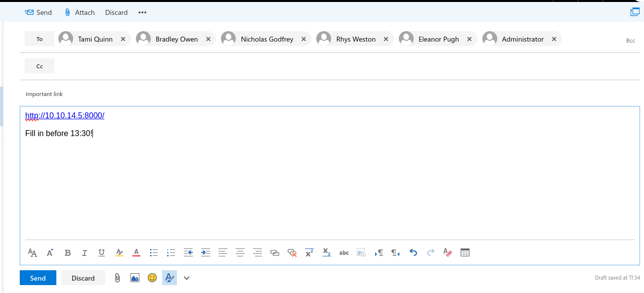This screenshot has width=644, height=293.
Task: Toggle strikethrough formatting
Action: [344, 253]
